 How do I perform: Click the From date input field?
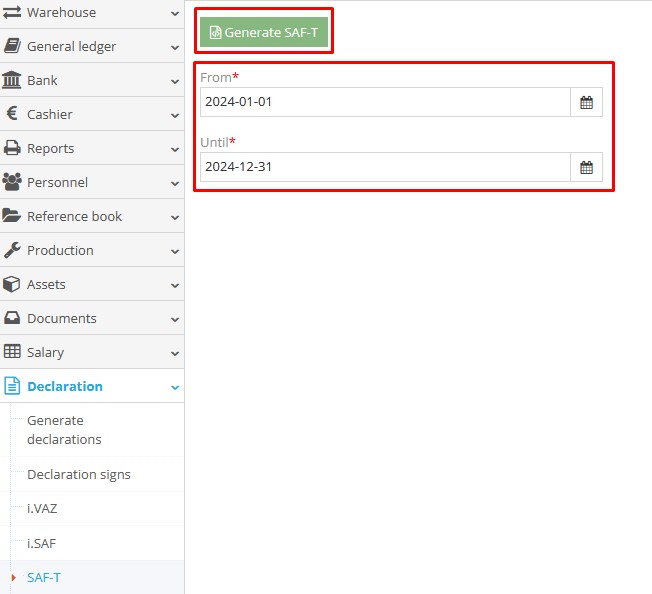[385, 102]
